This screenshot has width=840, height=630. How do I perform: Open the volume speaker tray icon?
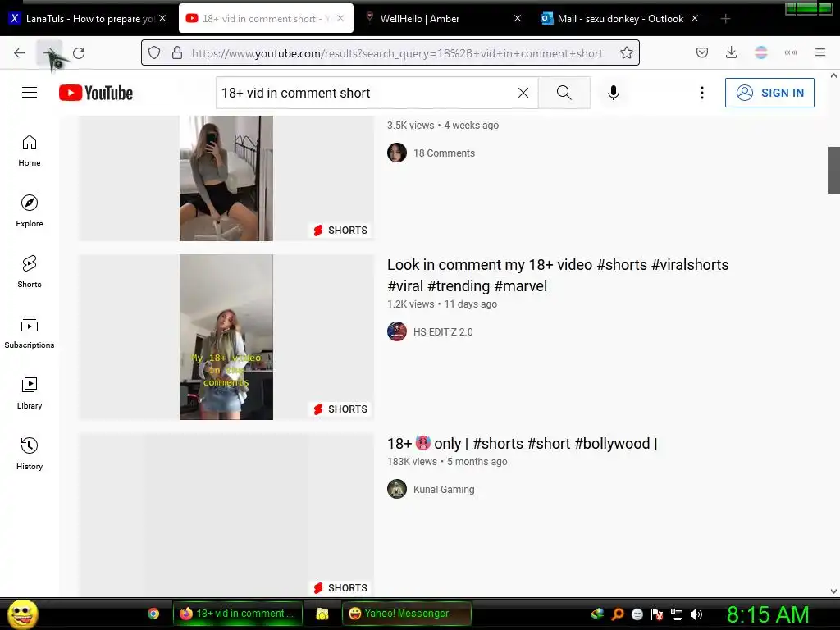click(696, 614)
